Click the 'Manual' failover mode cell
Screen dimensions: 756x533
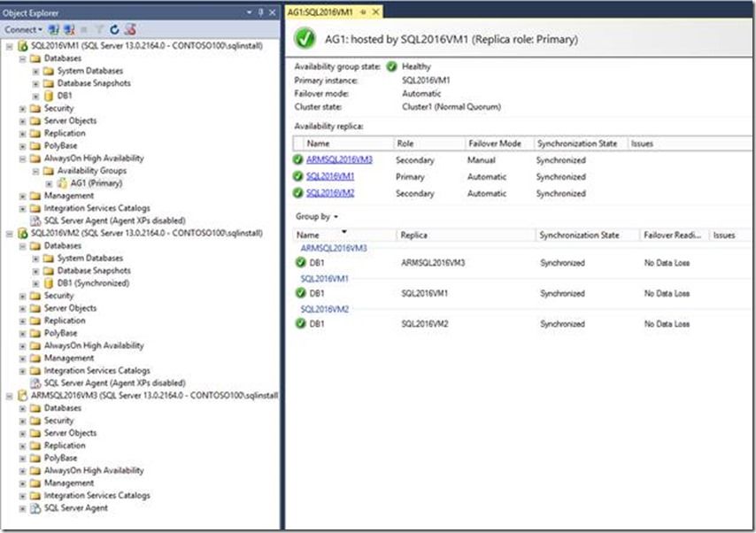[482, 159]
